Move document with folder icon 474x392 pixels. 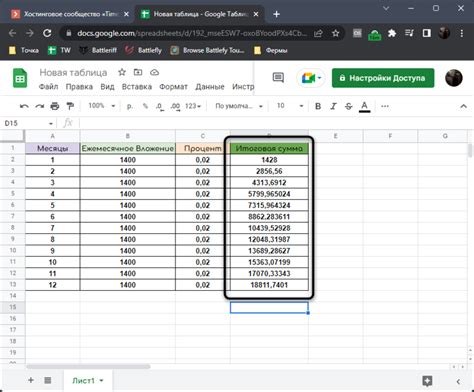pos(138,72)
